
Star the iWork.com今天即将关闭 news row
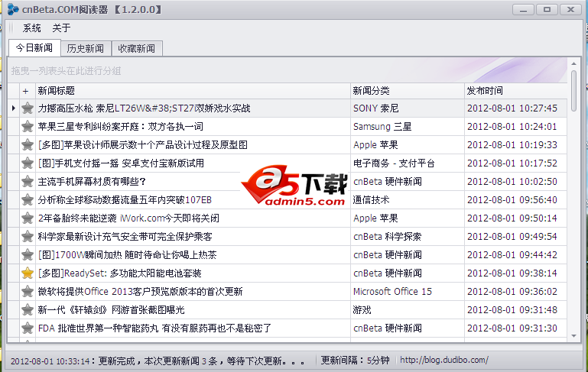(x=28, y=218)
